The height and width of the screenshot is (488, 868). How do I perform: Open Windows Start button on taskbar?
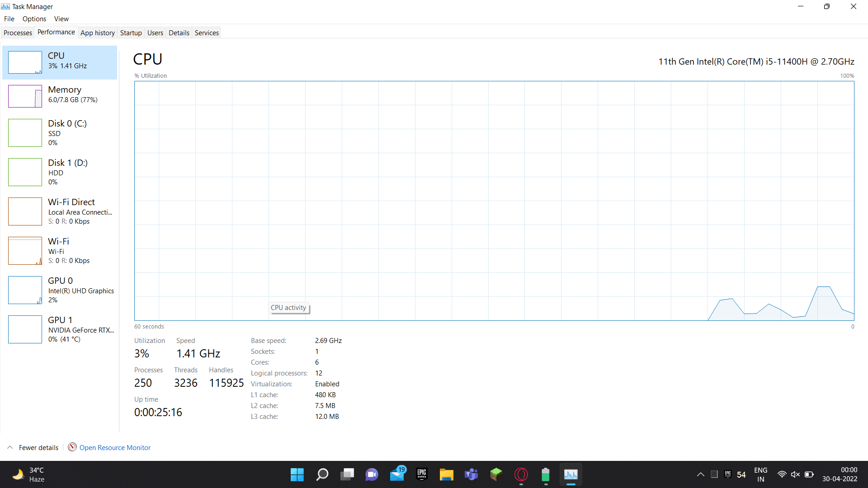297,474
